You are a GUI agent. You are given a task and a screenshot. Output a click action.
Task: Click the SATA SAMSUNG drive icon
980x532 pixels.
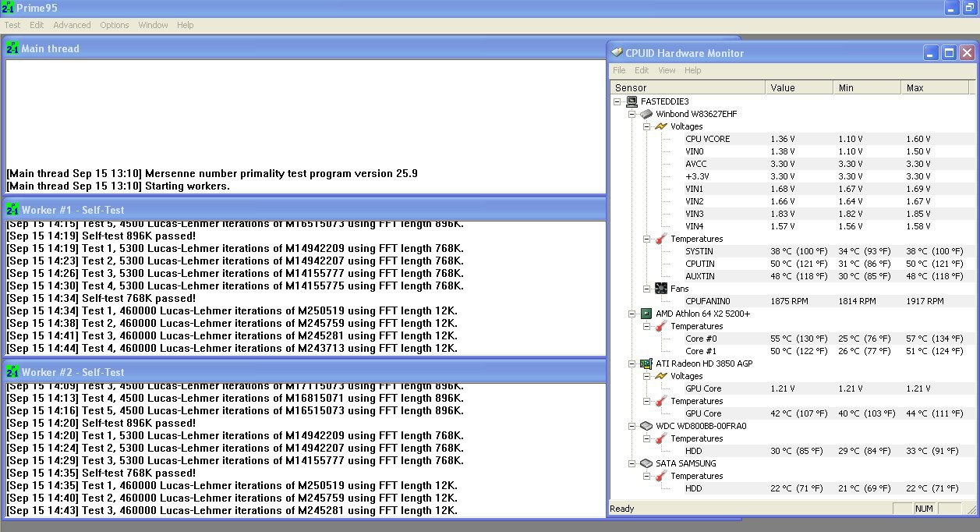tap(646, 463)
